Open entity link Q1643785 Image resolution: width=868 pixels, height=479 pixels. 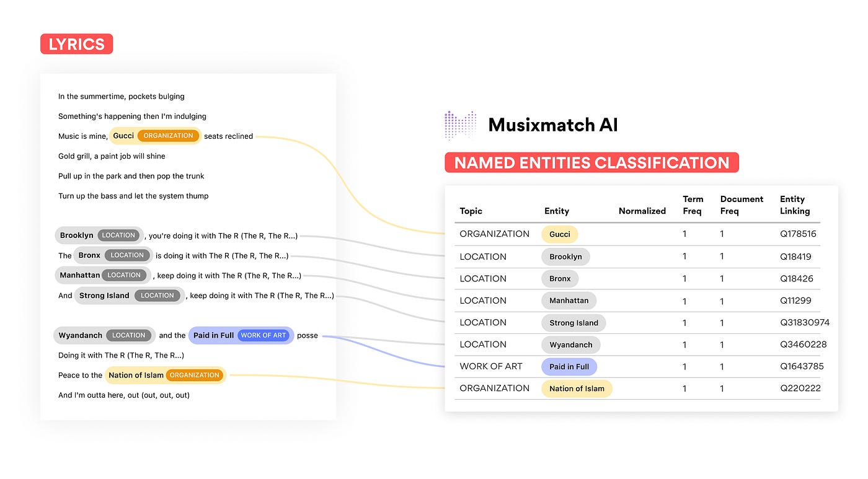802,366
